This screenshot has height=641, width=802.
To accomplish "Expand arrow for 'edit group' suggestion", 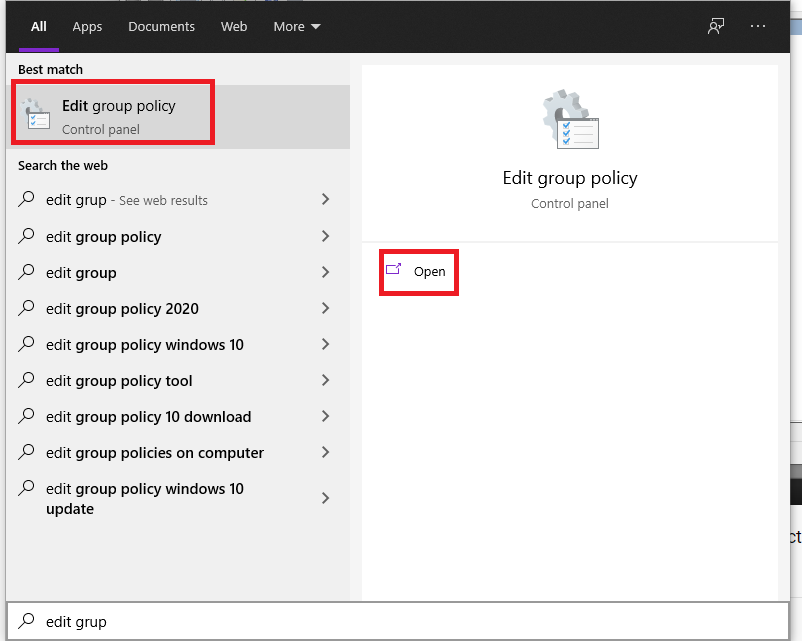I will pos(325,273).
